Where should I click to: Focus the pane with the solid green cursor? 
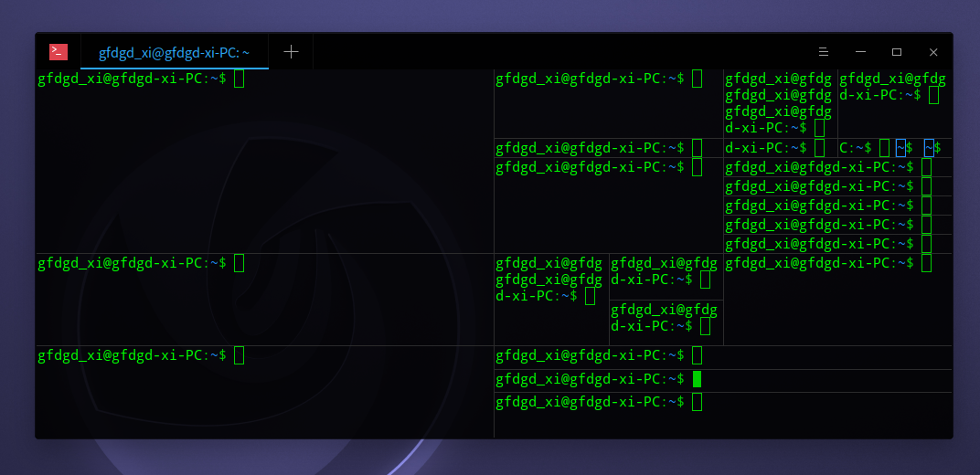723,381
